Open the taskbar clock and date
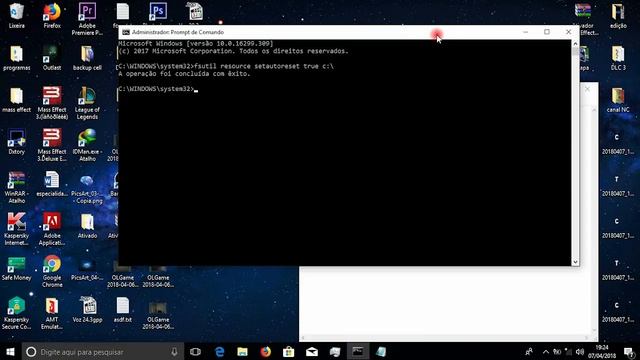Viewport: 640px width, 360px height. coord(602,351)
